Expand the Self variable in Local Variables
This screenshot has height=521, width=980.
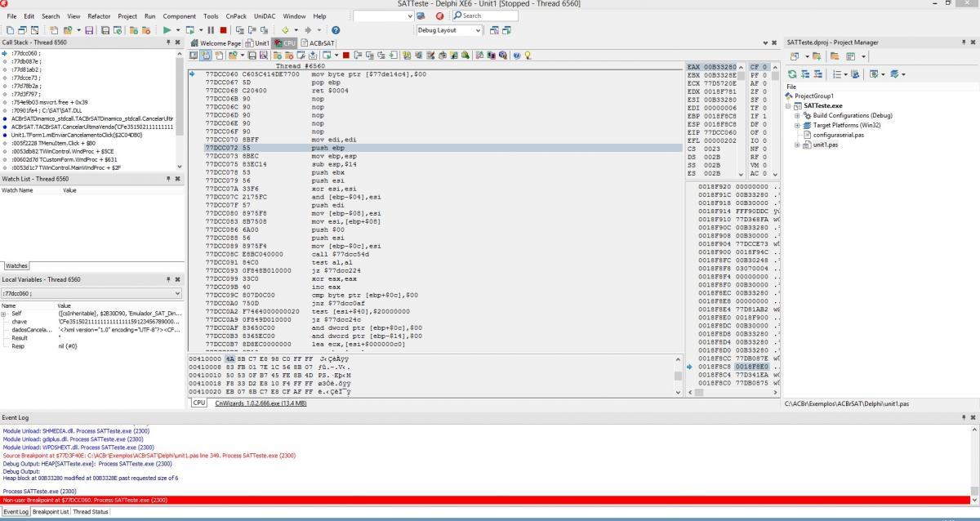point(4,314)
